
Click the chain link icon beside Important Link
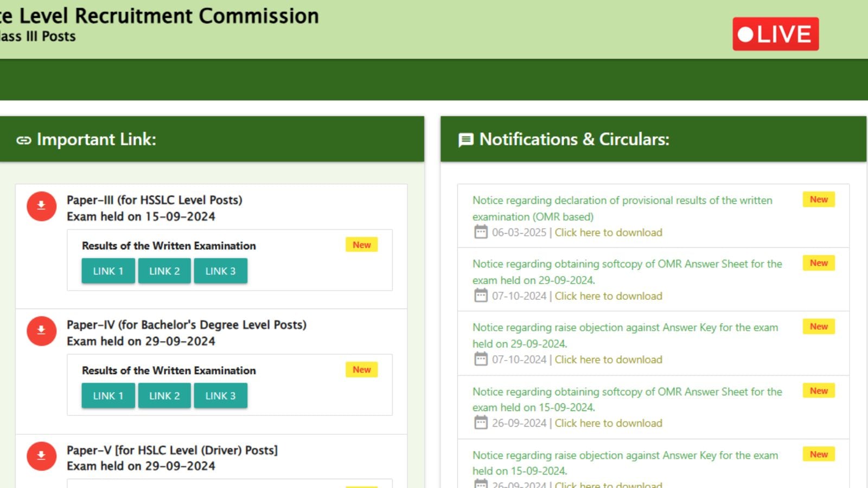[24, 140]
